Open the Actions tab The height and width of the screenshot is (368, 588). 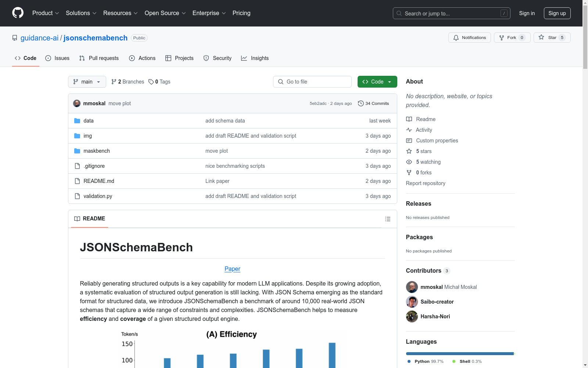click(142, 58)
